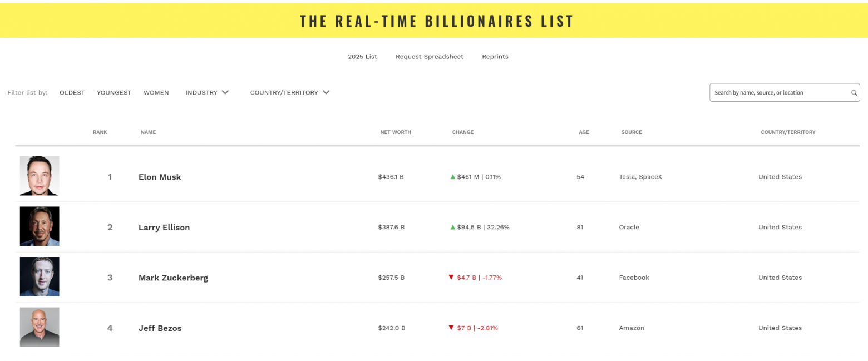The width and height of the screenshot is (868, 361).
Task: Expand the Country/Territory filter dropdown
Action: coord(289,92)
